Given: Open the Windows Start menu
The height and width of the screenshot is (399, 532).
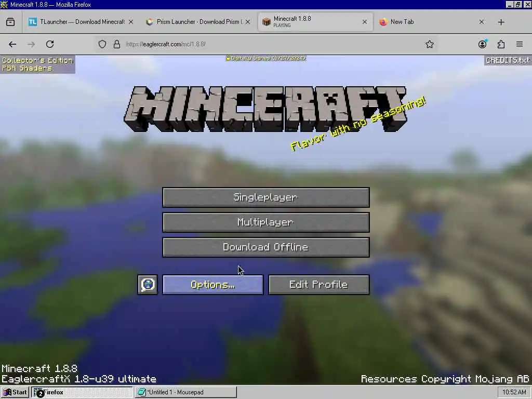Looking at the screenshot, I should [15, 392].
